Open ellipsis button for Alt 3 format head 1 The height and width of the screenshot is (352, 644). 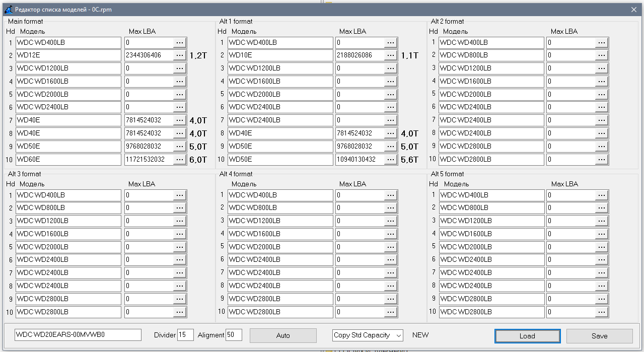180,195
